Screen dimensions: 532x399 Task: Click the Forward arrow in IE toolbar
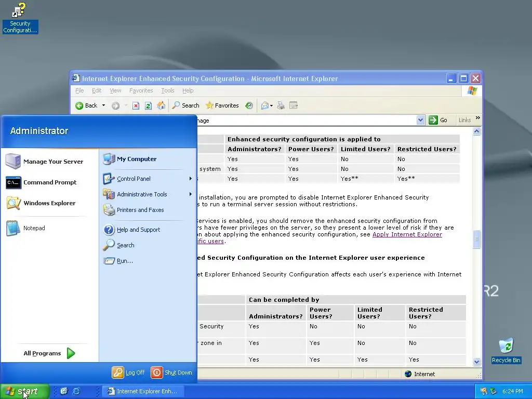pos(116,106)
